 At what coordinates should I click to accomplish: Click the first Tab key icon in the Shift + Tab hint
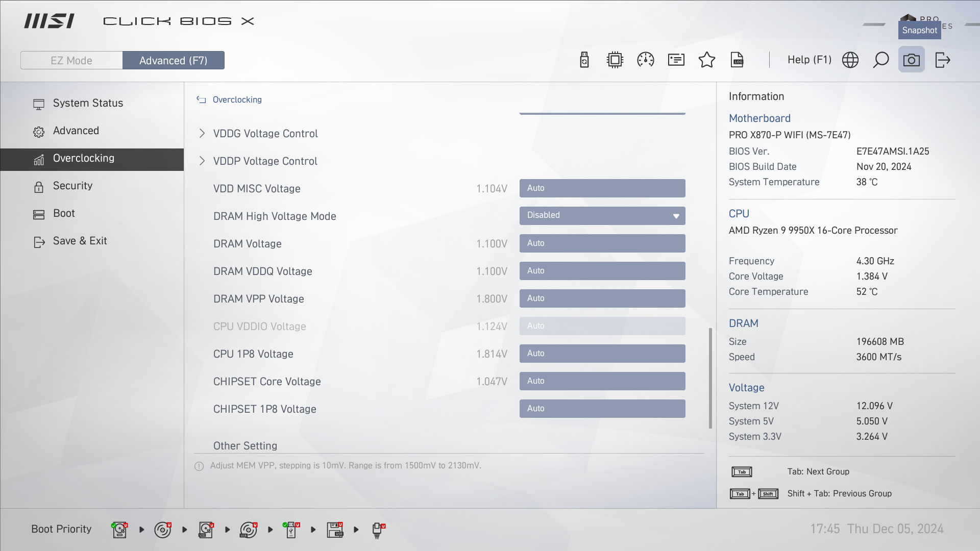pos(740,494)
